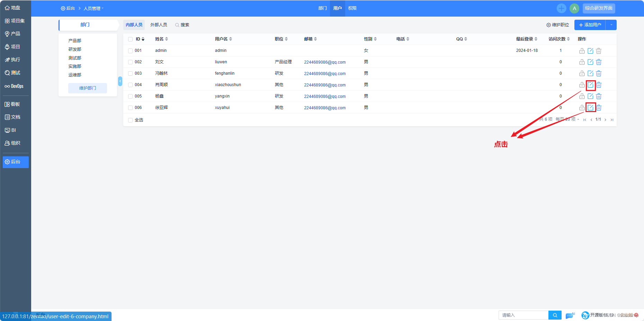Switch to 用户 top tab
This screenshot has height=321, width=644.
pyautogui.click(x=338, y=8)
